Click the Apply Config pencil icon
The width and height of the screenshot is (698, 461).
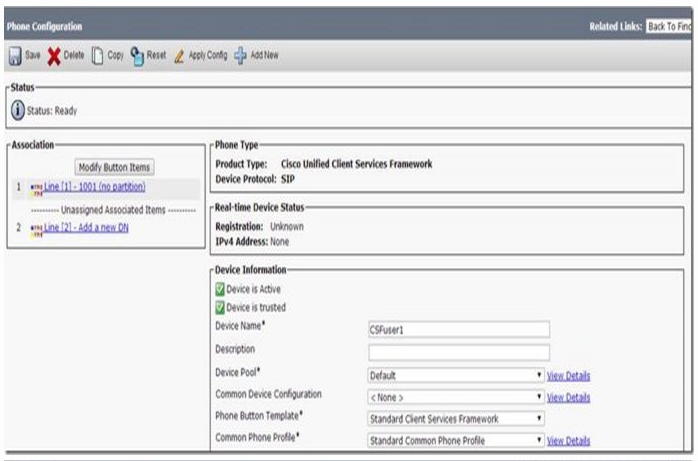click(179, 57)
